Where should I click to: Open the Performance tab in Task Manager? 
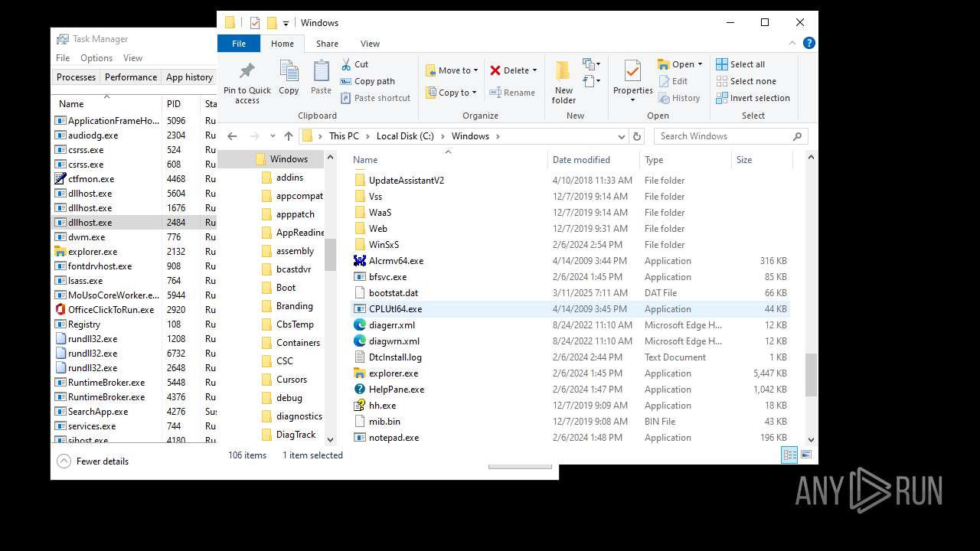coord(131,77)
